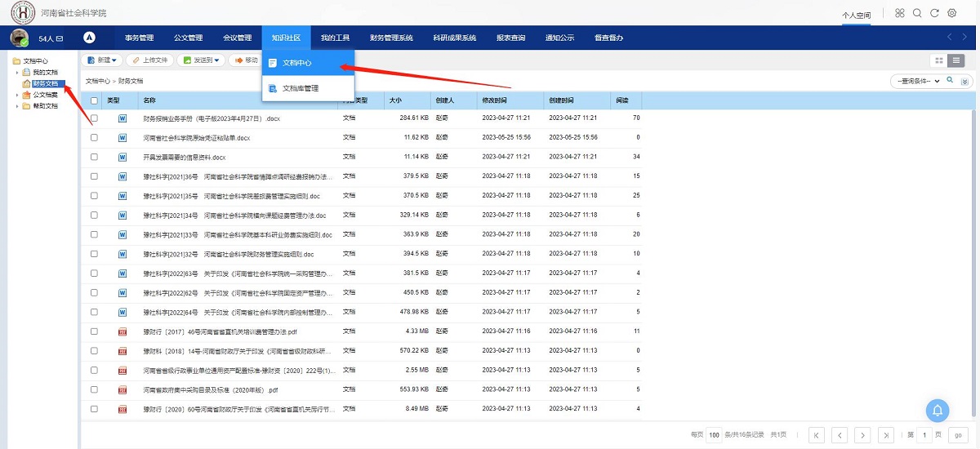Click the 上传文件 button
Screen dimensions: 980x449
pyautogui.click(x=149, y=60)
